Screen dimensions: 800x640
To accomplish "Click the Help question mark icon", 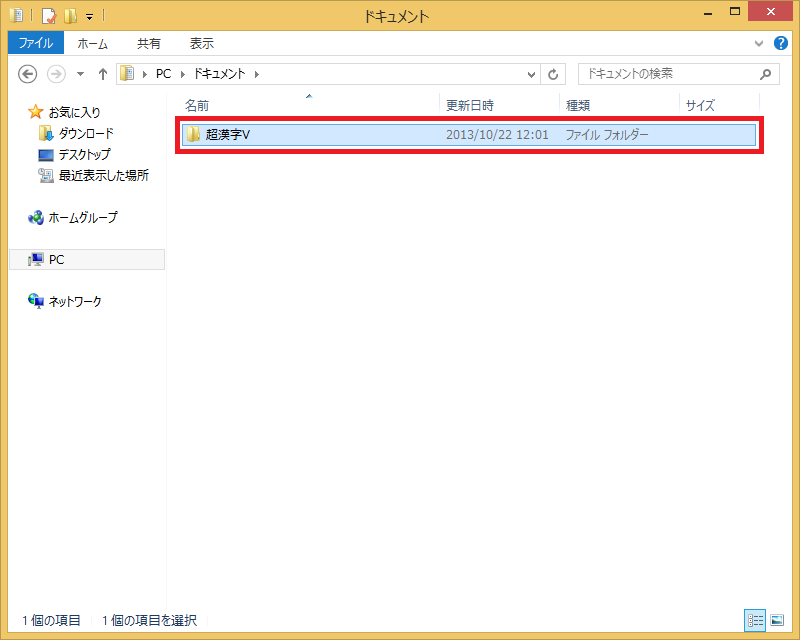I will [x=780, y=44].
